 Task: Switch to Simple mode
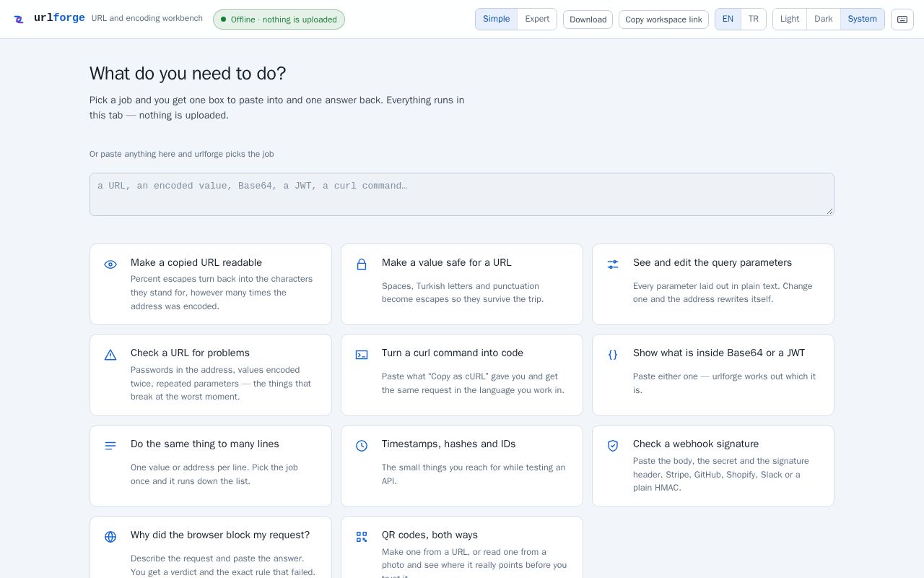pos(496,19)
